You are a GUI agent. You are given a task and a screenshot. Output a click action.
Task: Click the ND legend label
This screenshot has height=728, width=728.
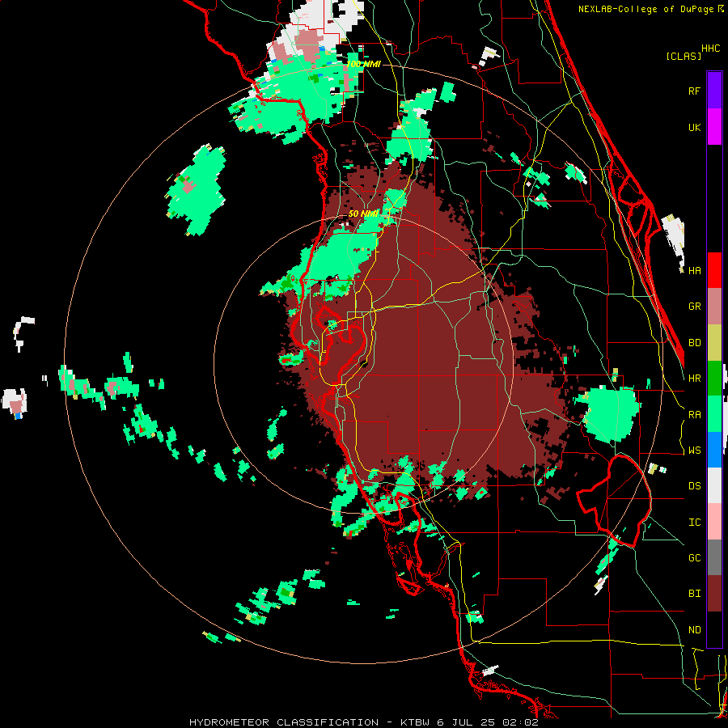click(694, 630)
